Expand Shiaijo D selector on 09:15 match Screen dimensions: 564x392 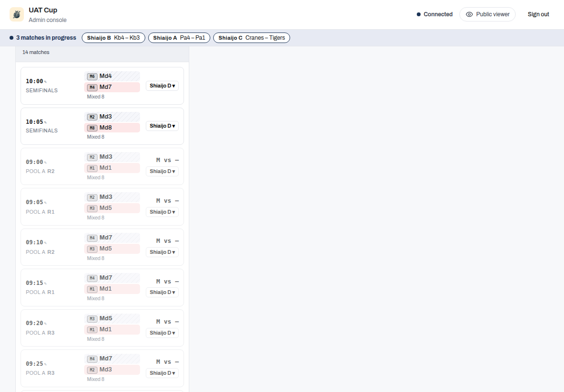(162, 292)
